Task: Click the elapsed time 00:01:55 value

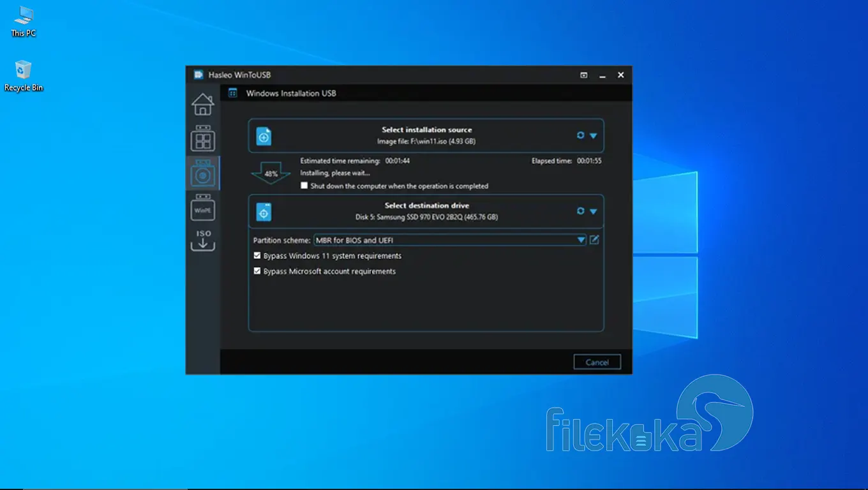Action: click(x=589, y=161)
